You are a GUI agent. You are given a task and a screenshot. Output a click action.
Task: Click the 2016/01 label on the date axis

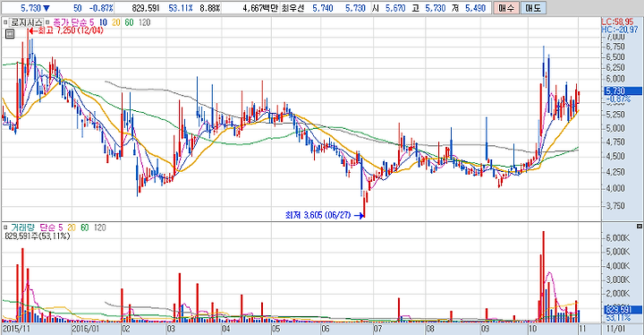pyautogui.click(x=86, y=329)
